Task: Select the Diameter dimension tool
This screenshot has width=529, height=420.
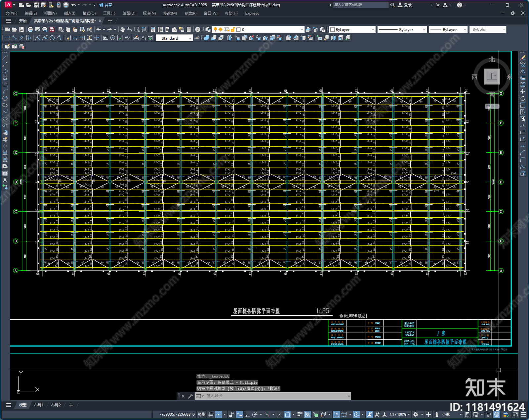Action: point(52,38)
